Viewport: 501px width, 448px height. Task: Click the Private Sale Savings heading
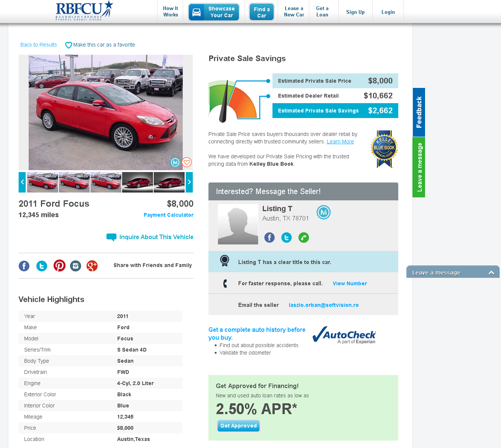coord(247,58)
